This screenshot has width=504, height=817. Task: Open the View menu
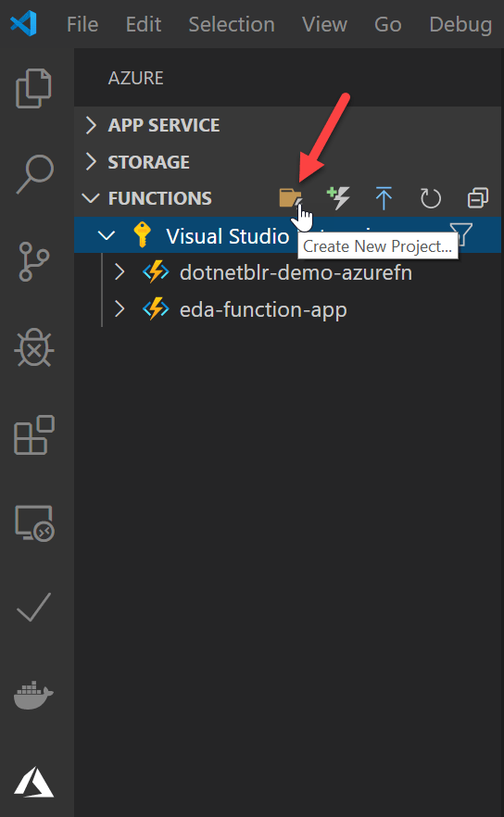point(324,24)
